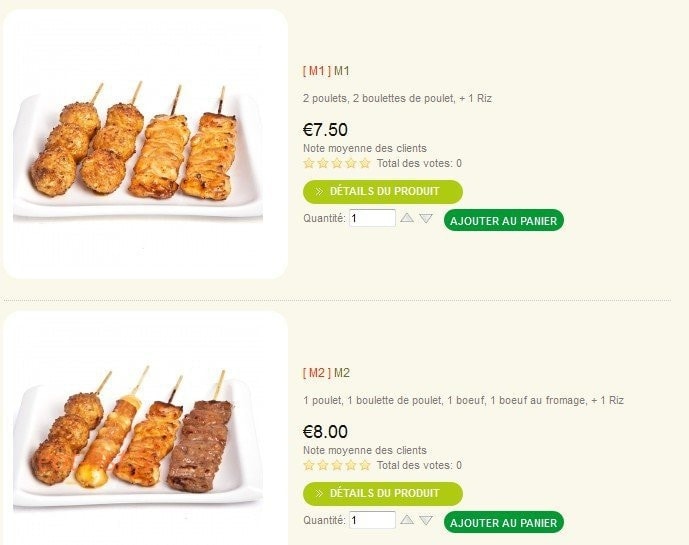Open the [M1] M1 product title link
The image size is (689, 545).
pos(326,71)
